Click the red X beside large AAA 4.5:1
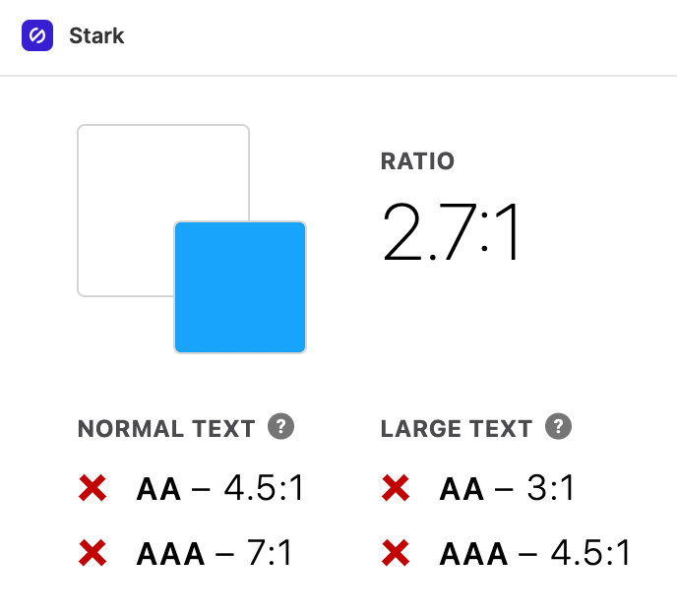This screenshot has width=677, height=616. (x=396, y=553)
